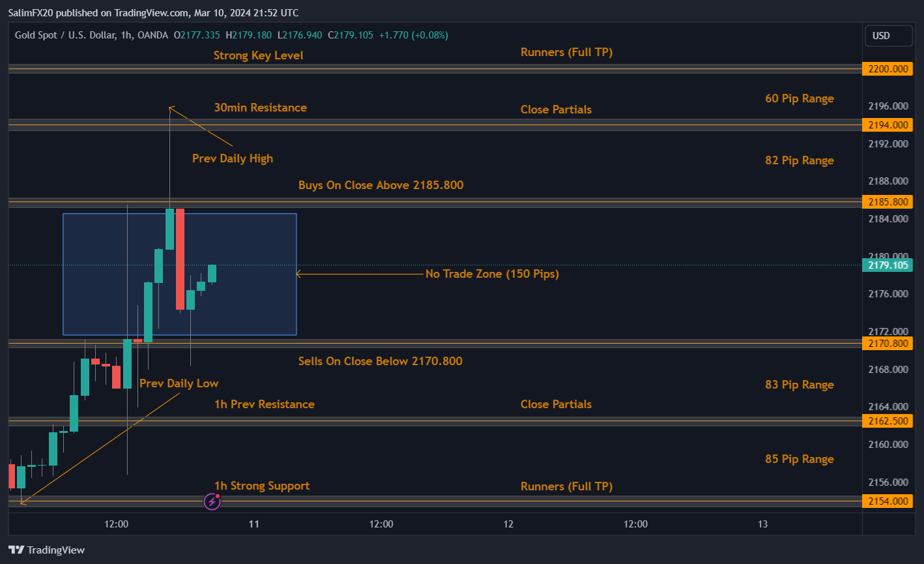This screenshot has height=564, width=924.
Task: Click the 12:00 time axis label
Action: point(116,524)
